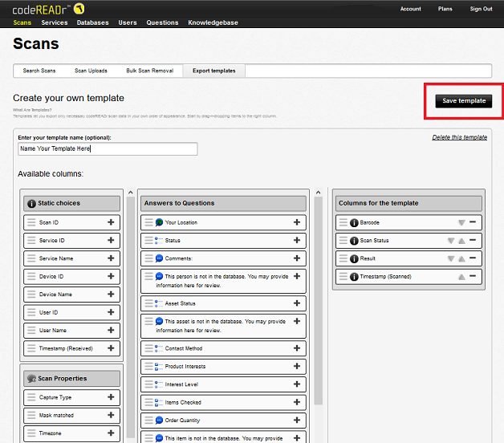
Task: Add Timestamp (Received) column via plus icon
Action: coord(111,348)
